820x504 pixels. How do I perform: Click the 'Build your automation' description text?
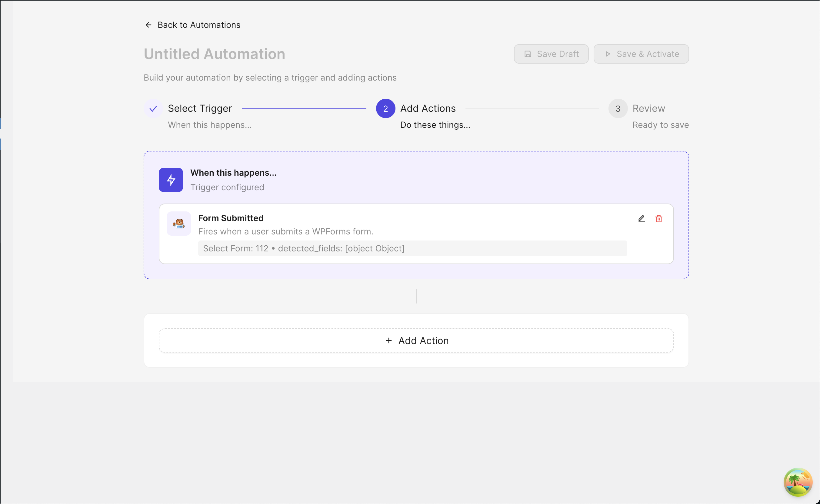click(x=270, y=78)
